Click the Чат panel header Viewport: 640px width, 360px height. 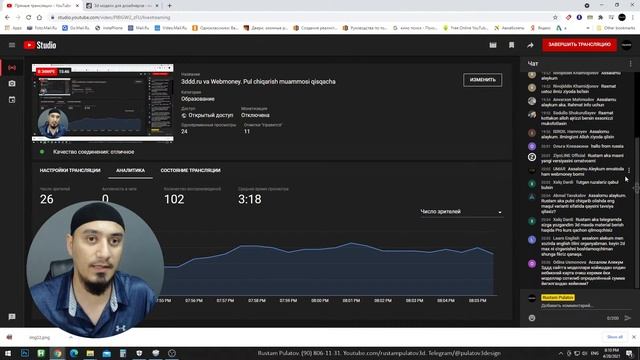point(533,64)
